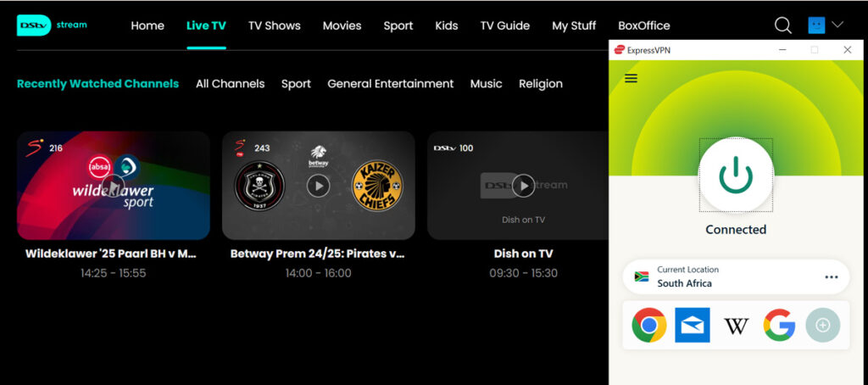This screenshot has height=385, width=868.
Task: Launch Mail shortcut in ExpressVPN
Action: (693, 325)
